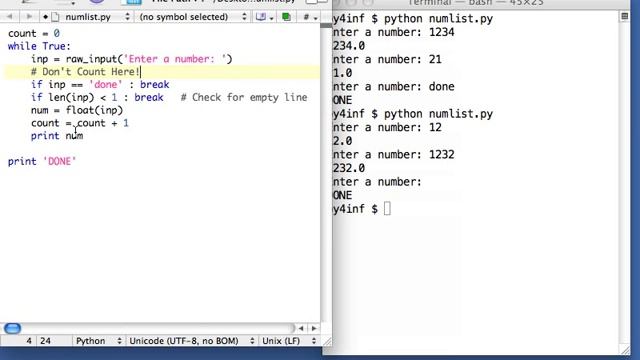Click the "if inp == 'done' : break" line
Image resolution: width=640 pixels, height=360 pixels.
(100, 84)
